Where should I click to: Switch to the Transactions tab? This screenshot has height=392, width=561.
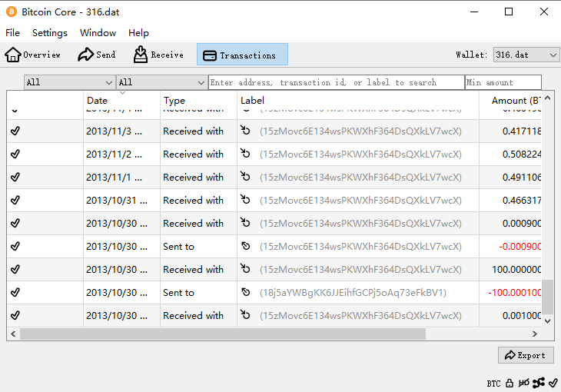click(242, 55)
